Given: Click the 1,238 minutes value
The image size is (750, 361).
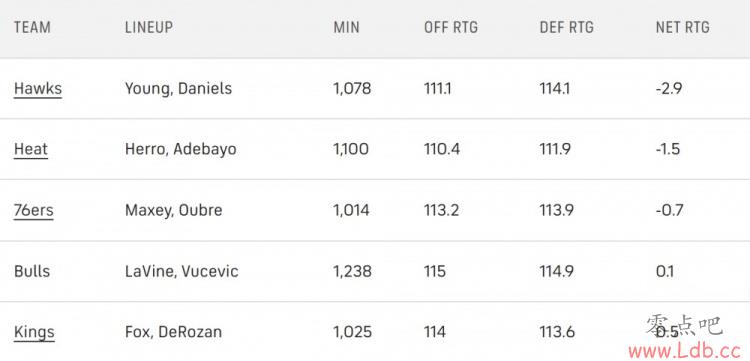Looking at the screenshot, I should [x=353, y=272].
